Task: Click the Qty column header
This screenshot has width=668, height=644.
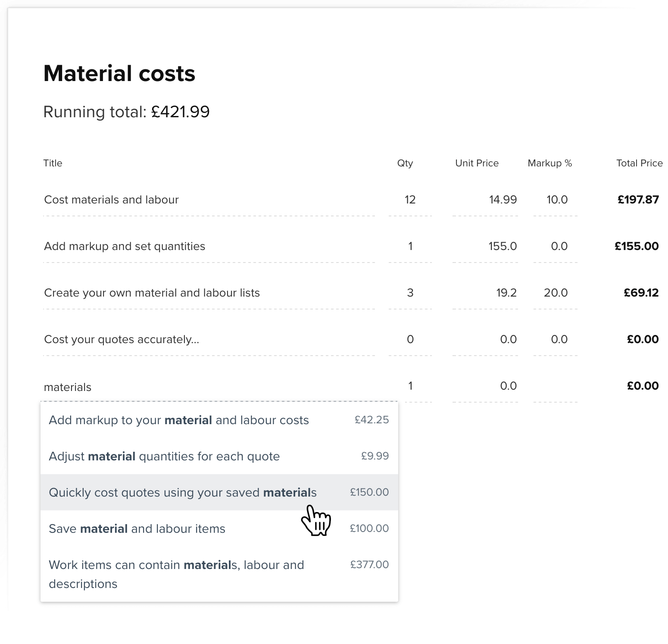Action: pos(405,163)
